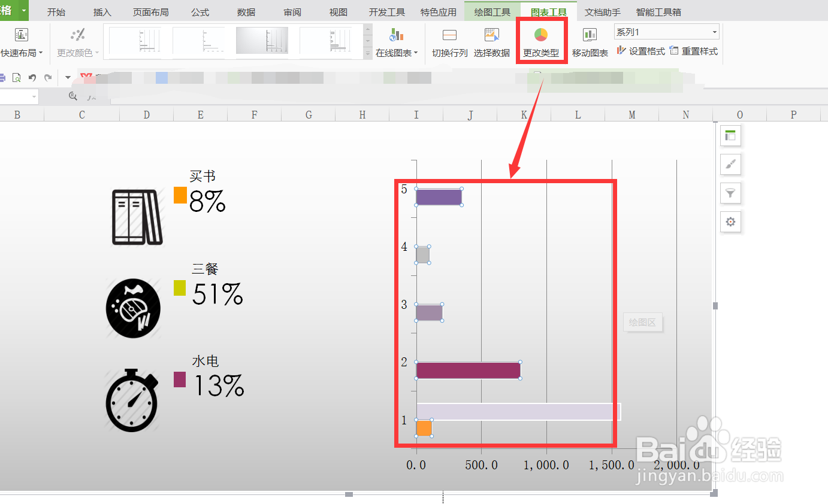The height and width of the screenshot is (504, 828).
Task: Select the orange bar at category 1
Action: 424,427
